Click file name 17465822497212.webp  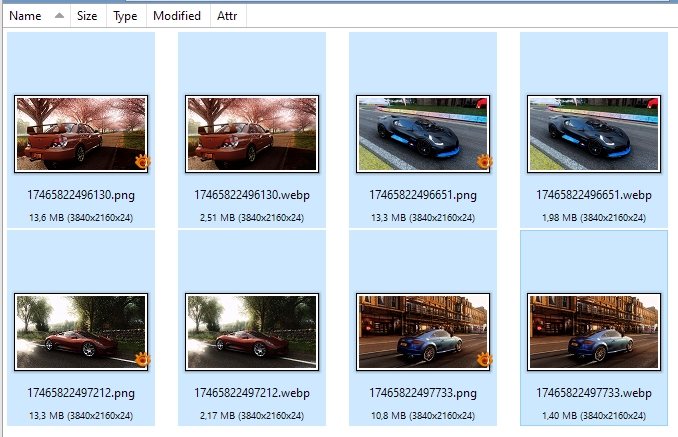[x=252, y=393]
